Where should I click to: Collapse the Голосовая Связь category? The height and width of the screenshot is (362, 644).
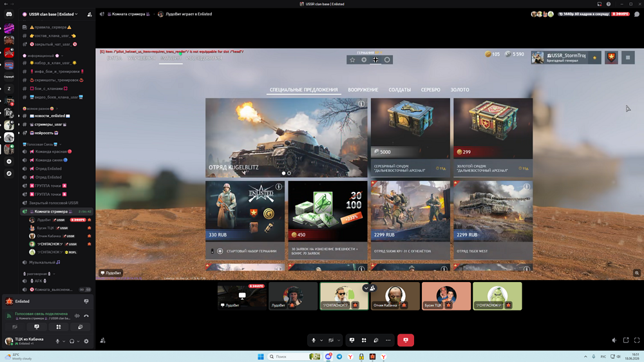(41, 144)
